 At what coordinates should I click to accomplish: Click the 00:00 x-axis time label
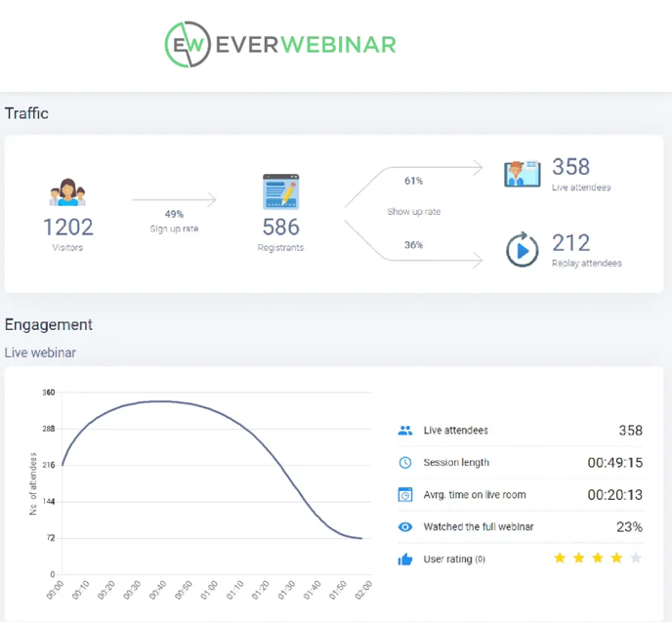coord(55,590)
